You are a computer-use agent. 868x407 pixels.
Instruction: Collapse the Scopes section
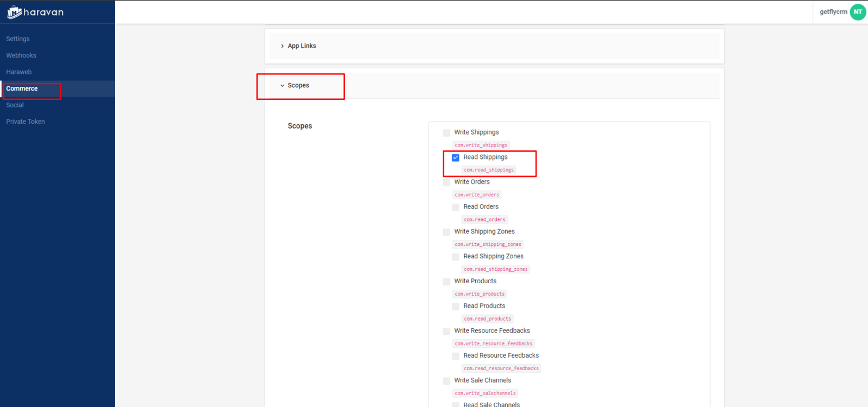pyautogui.click(x=298, y=86)
